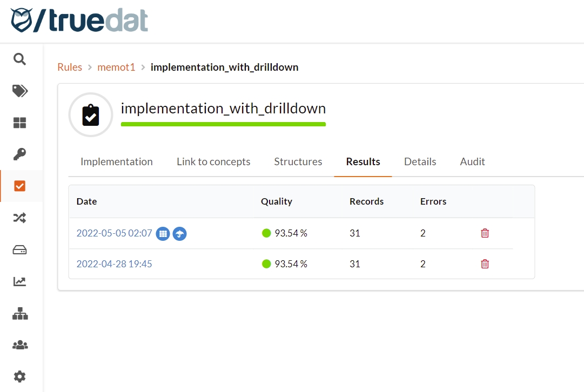This screenshot has width=584, height=392.
Task: Click the Rules breadcrumb link
Action: pyautogui.click(x=70, y=67)
